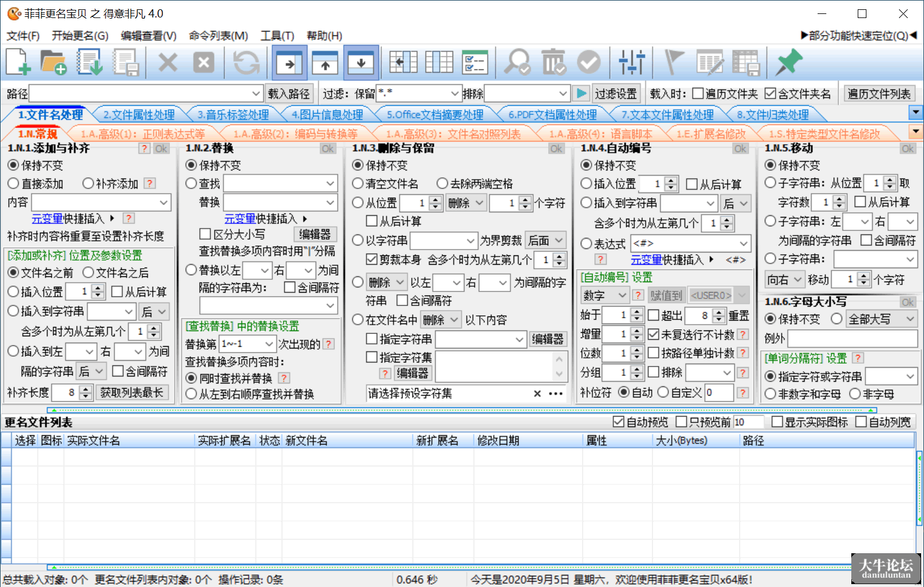Enable the 遍历文件夹 checkbox
The width and height of the screenshot is (924, 587).
coord(698,94)
